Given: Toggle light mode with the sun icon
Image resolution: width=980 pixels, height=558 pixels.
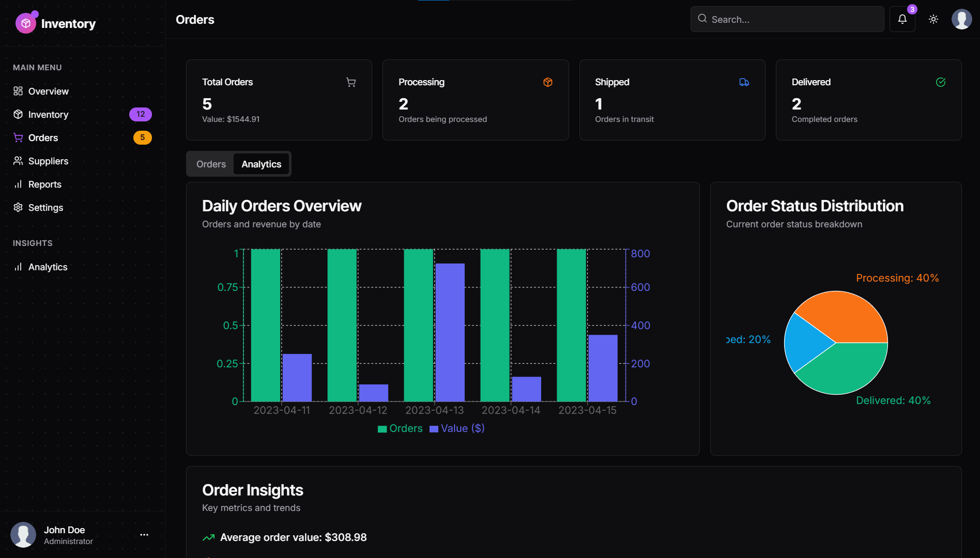Looking at the screenshot, I should point(933,19).
